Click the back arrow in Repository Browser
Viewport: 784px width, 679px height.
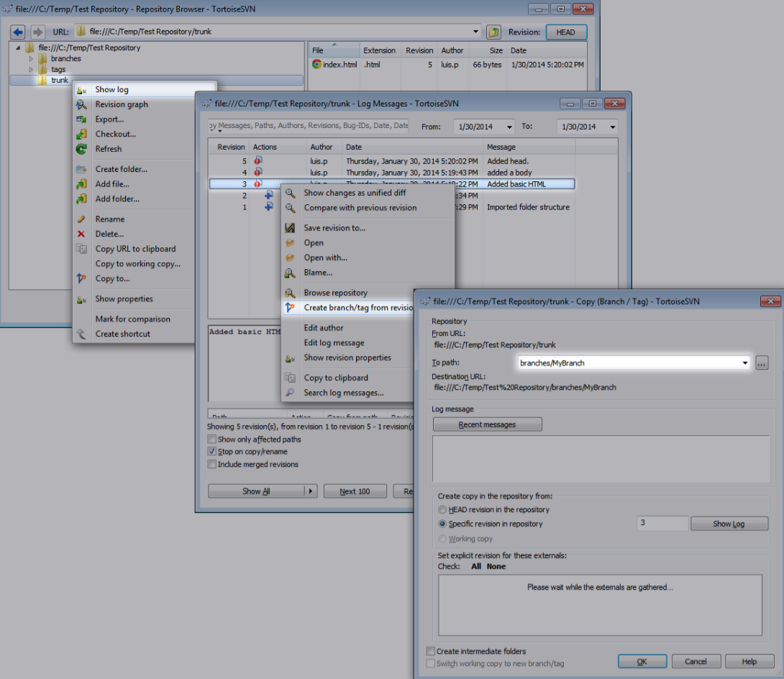click(x=18, y=32)
